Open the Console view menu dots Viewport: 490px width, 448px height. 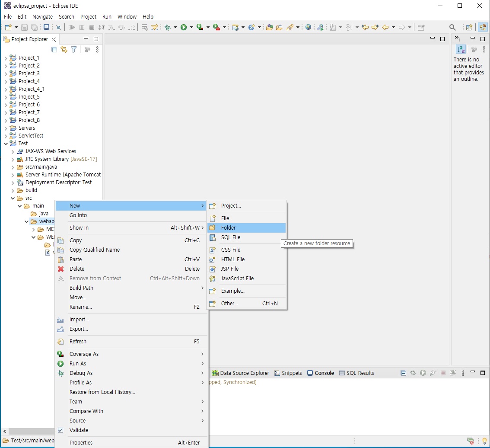point(463,373)
